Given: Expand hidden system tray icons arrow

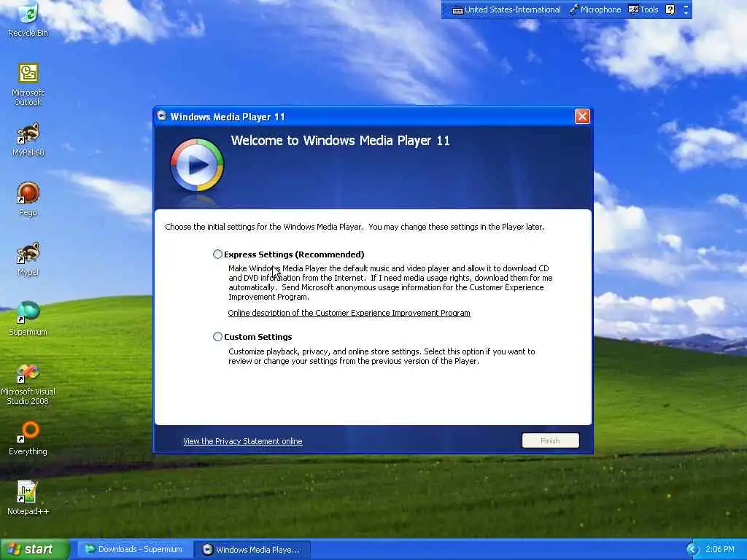Looking at the screenshot, I should 692,550.
